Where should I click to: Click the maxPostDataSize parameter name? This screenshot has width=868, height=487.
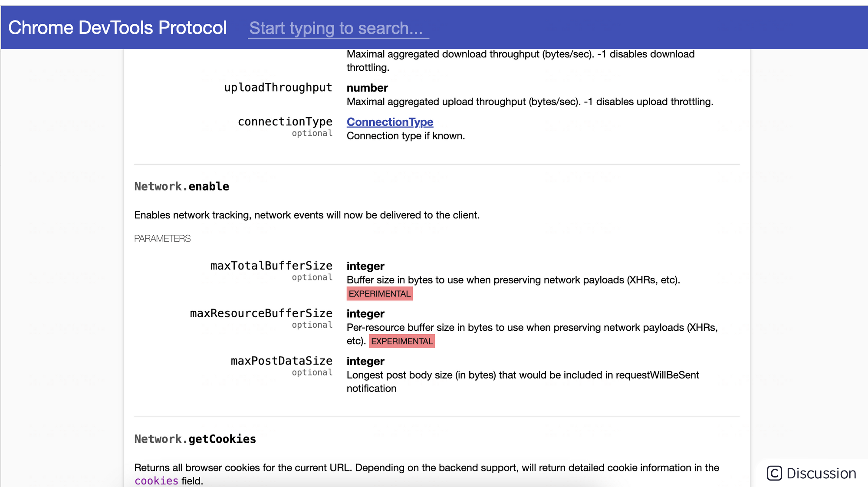(282, 361)
